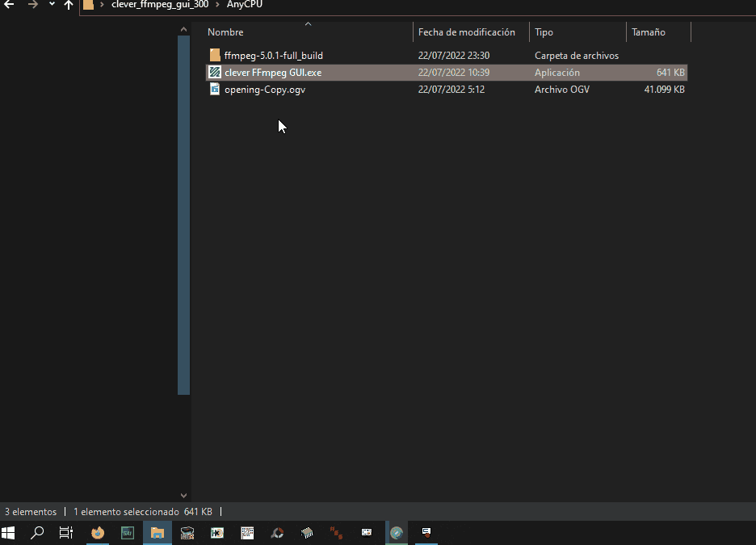Go up one folder level

(69, 5)
